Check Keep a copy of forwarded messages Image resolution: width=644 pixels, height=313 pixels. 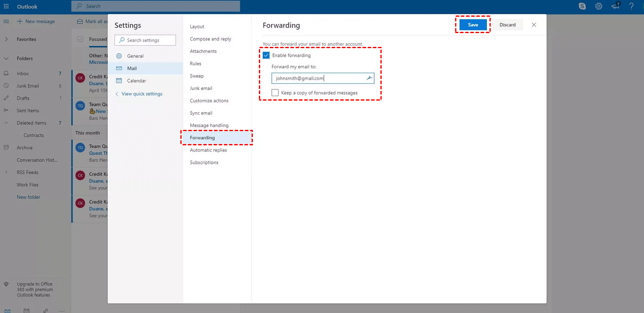click(275, 93)
